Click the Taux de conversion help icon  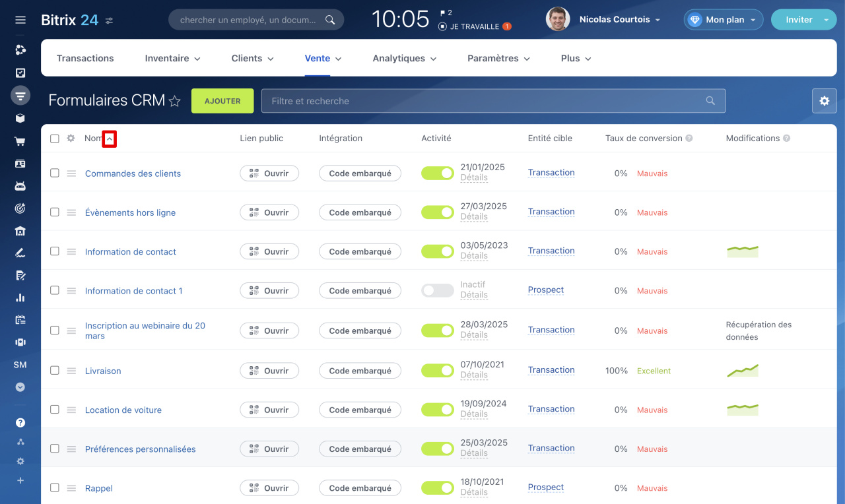[x=689, y=139]
